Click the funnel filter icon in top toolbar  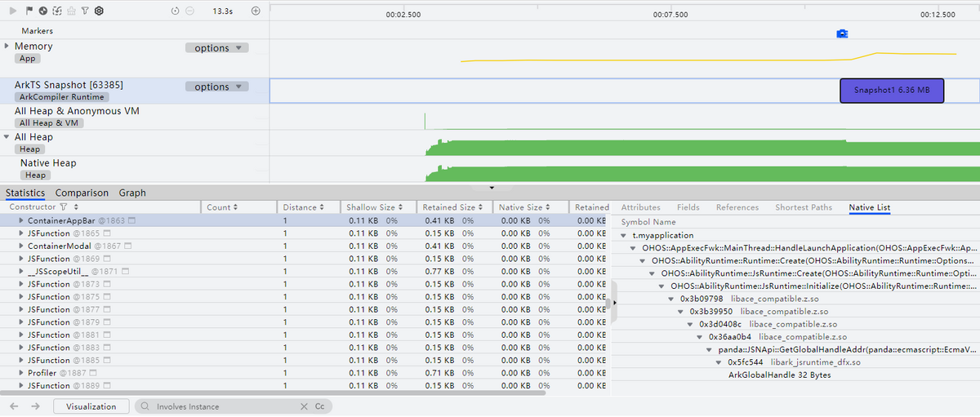pyautogui.click(x=85, y=11)
